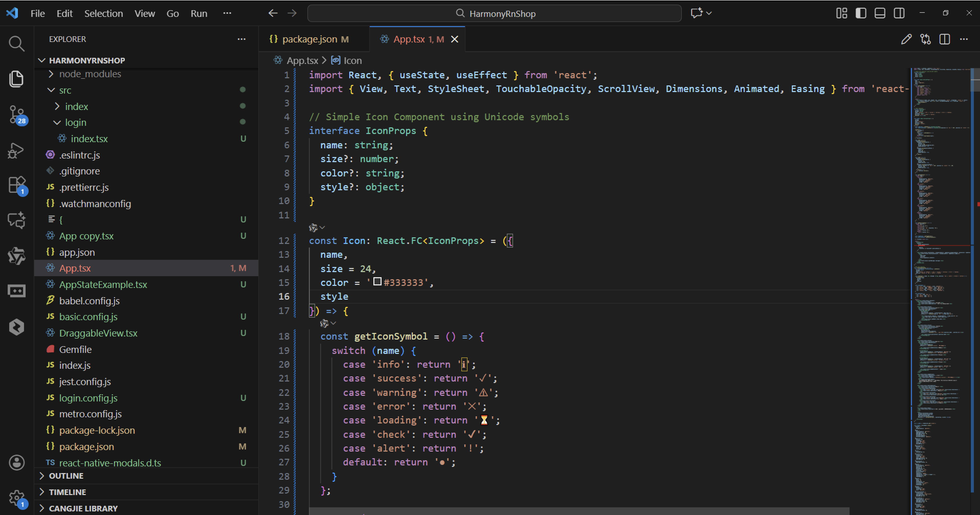Switch to the package.json tab
Viewport: 980px width, 515px height.
[309, 39]
